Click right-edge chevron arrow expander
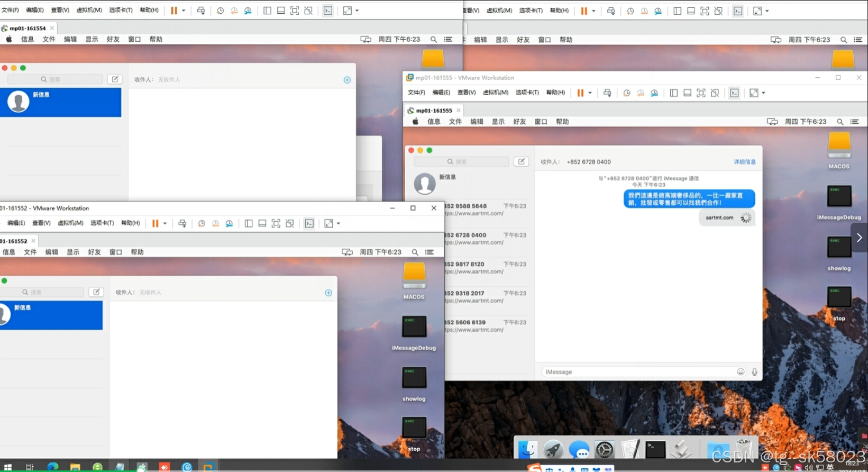The height and width of the screenshot is (472, 868). coord(859,238)
